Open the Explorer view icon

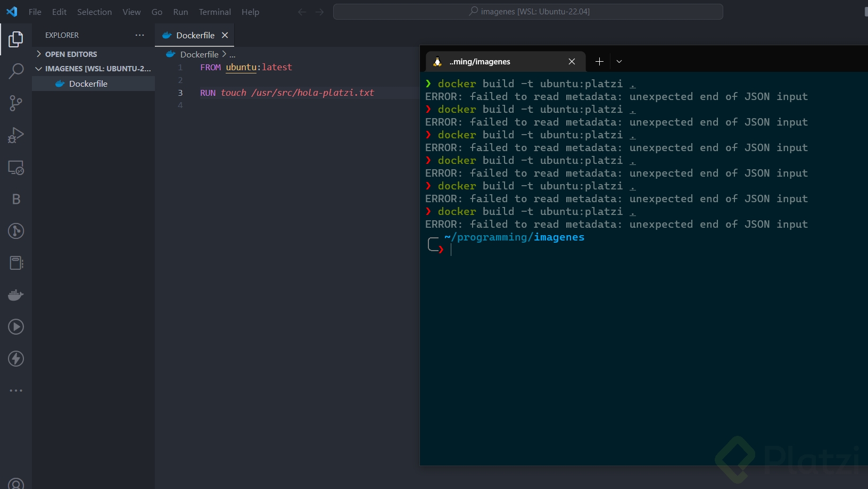click(16, 39)
